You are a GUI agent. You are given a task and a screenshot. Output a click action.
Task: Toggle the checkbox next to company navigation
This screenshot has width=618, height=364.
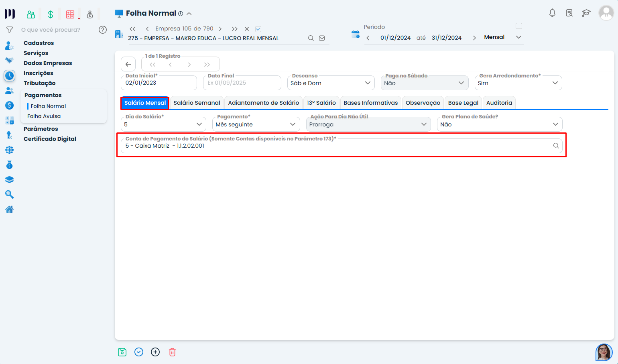[x=258, y=29]
